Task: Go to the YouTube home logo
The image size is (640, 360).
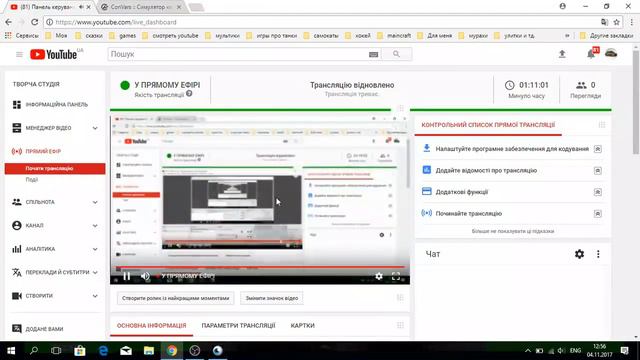Action: 53,54
